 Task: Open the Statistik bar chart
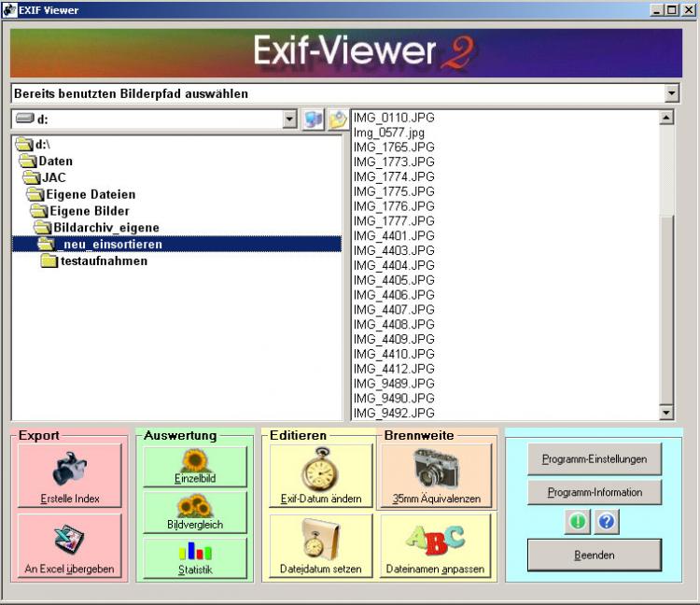click(x=195, y=557)
